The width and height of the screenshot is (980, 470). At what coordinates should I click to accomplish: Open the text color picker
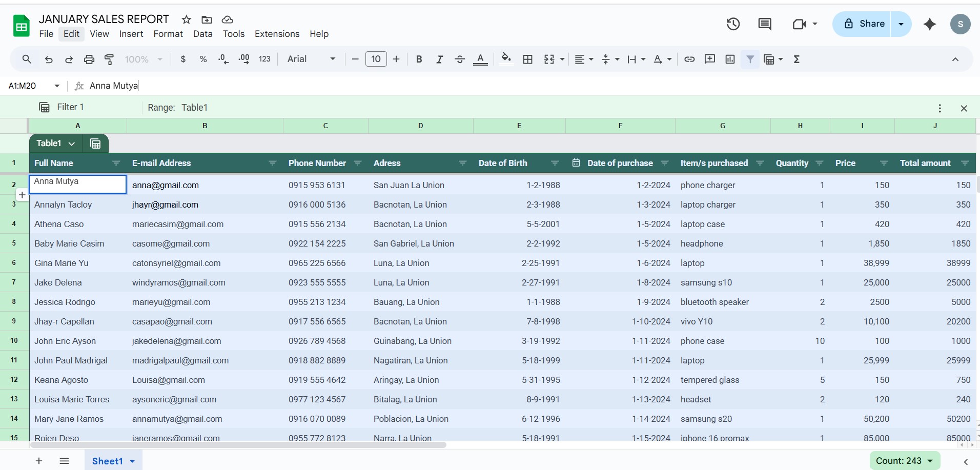480,59
